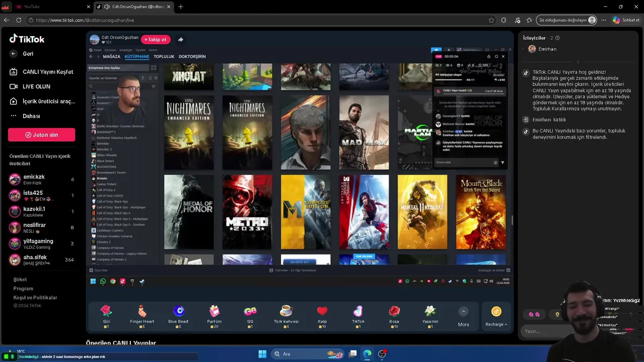Screen dimensions: 644x362
Task: Select MAĞAZA tab in streamed Steam window
Action: tap(112, 57)
